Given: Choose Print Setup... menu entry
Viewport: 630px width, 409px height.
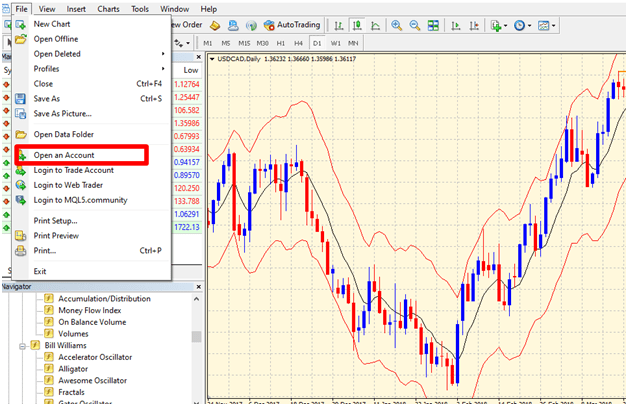Looking at the screenshot, I should (x=92, y=221).
